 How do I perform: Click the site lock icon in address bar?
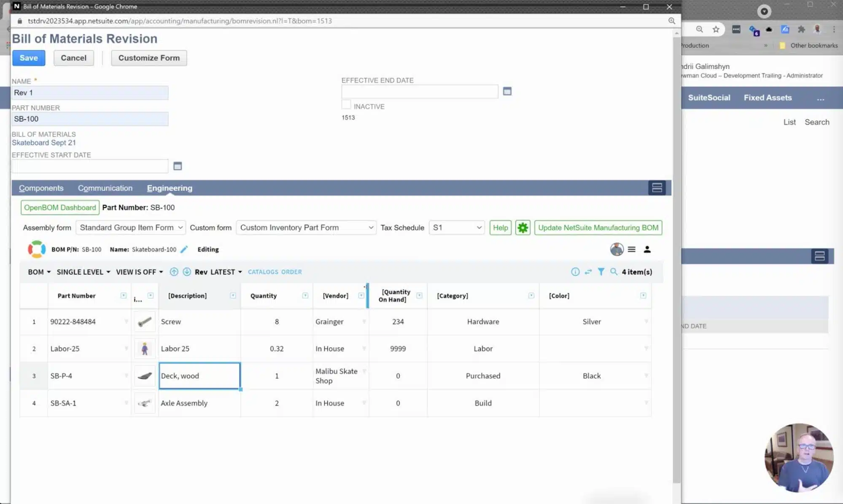click(19, 21)
